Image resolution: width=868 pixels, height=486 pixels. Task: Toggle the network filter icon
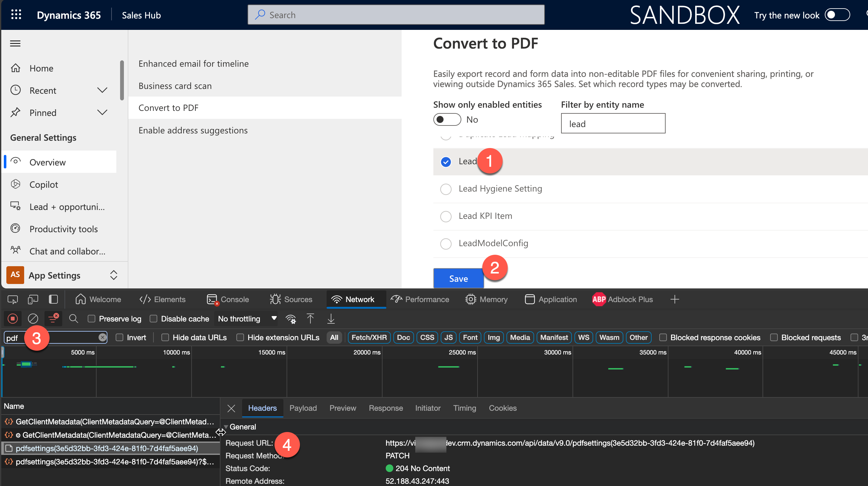(x=53, y=319)
